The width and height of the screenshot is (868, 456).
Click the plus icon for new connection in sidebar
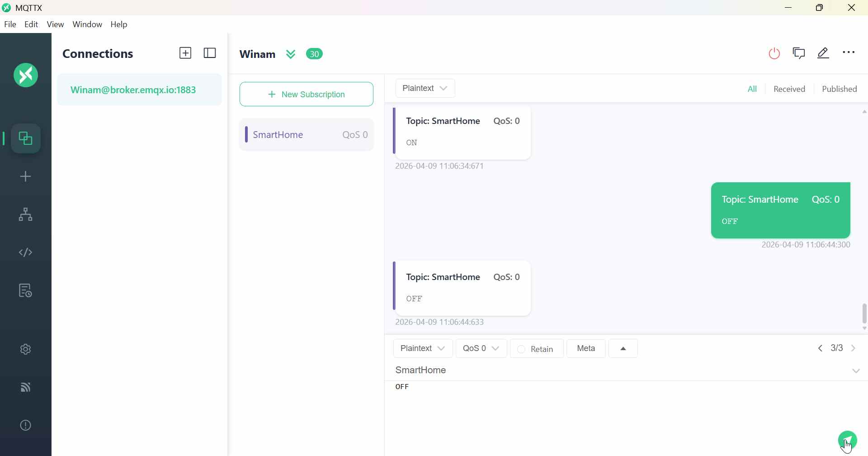tap(26, 176)
